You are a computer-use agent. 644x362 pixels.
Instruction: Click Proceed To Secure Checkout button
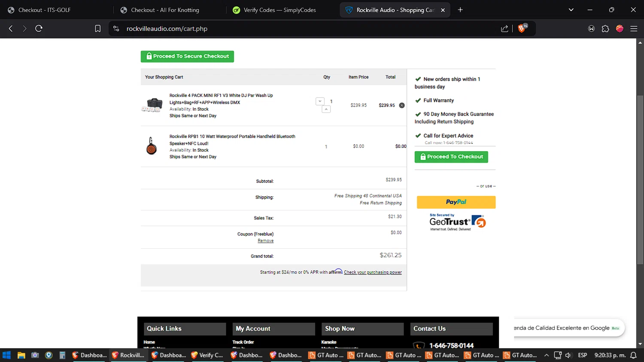187,56
